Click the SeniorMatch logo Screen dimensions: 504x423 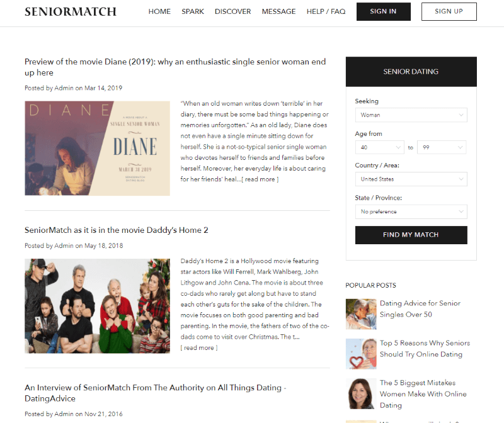pyautogui.click(x=71, y=11)
